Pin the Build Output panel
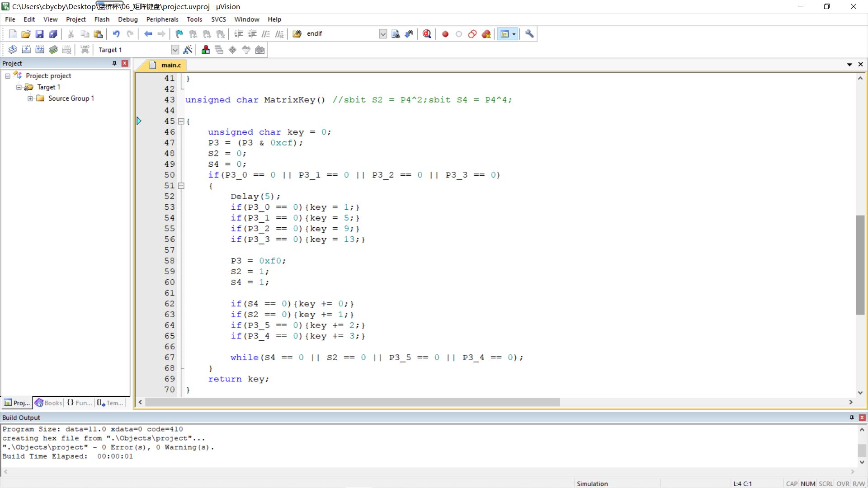The image size is (868, 488). click(x=852, y=418)
